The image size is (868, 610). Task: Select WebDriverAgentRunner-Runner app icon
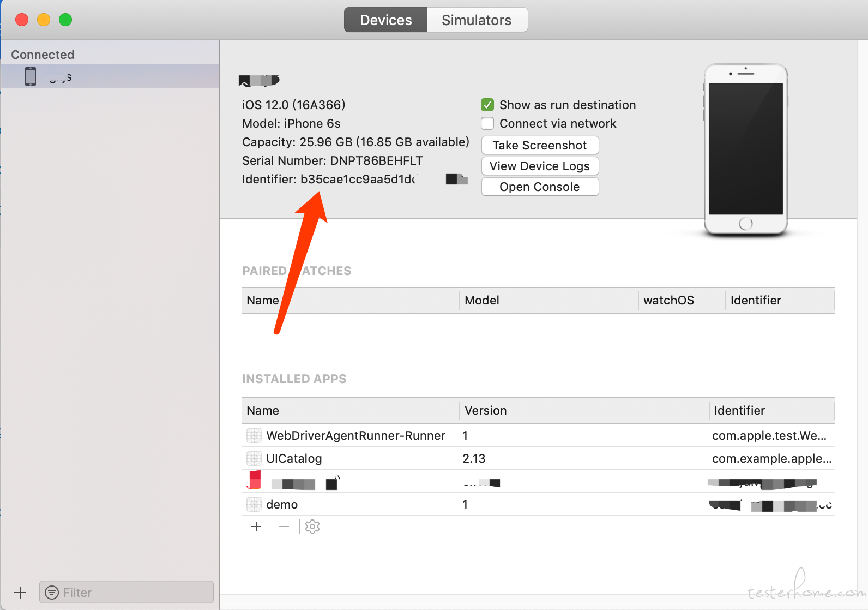(254, 435)
